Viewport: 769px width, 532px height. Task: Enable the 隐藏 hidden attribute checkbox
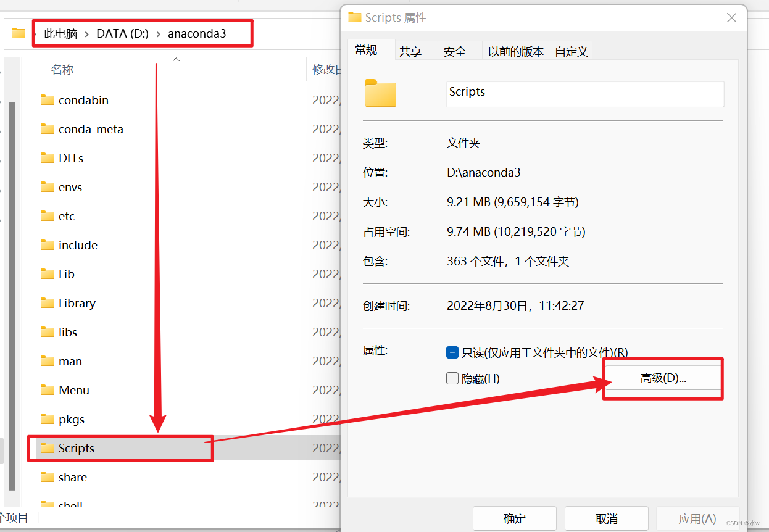point(452,378)
